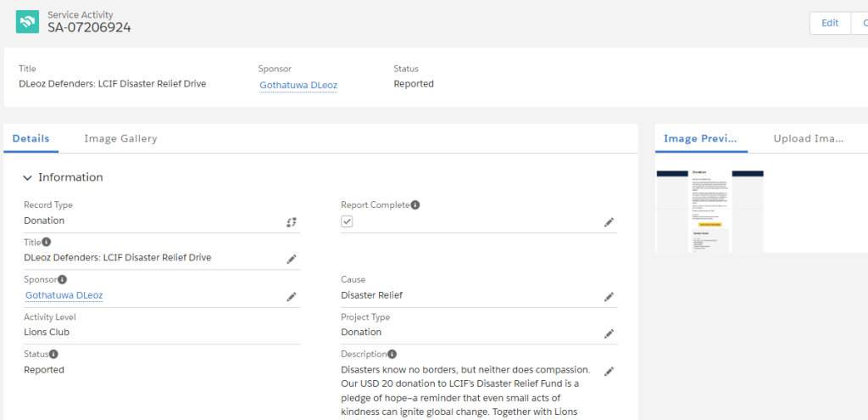Collapse the Information section chevron

[28, 178]
